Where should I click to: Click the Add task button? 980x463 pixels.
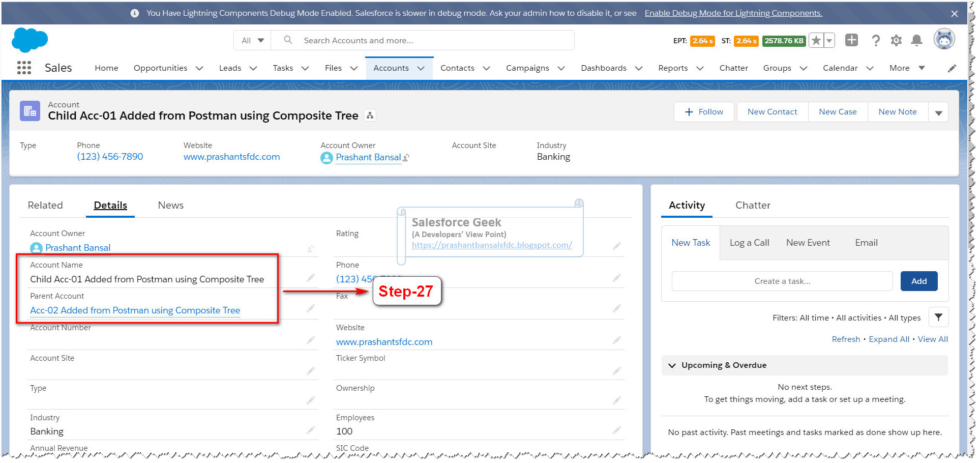(x=918, y=281)
